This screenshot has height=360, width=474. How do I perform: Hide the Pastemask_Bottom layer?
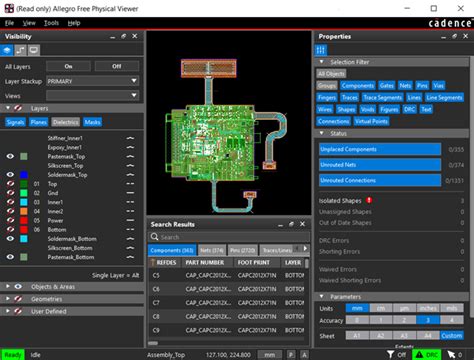pos(10,257)
